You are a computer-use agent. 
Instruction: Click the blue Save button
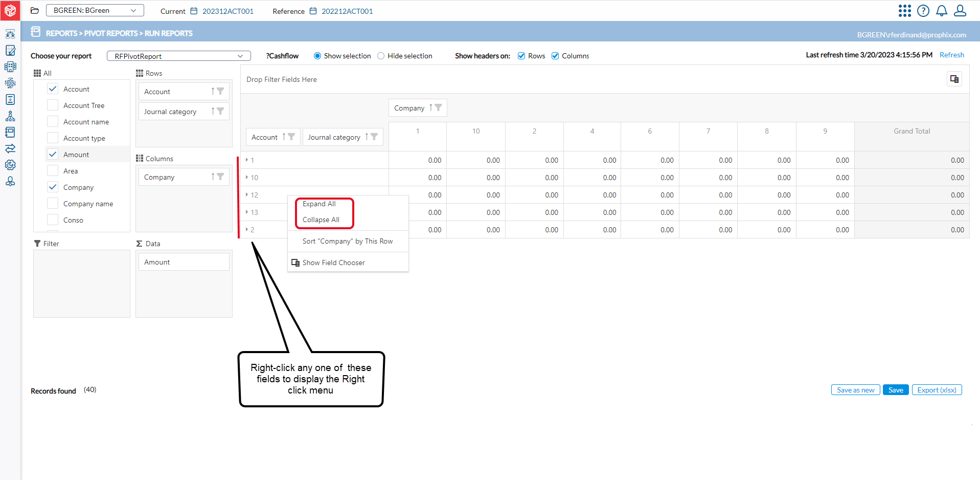[x=896, y=390]
